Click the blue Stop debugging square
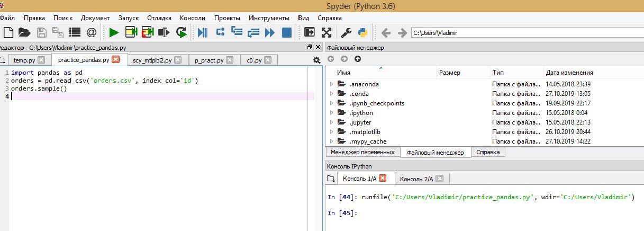 286,32
